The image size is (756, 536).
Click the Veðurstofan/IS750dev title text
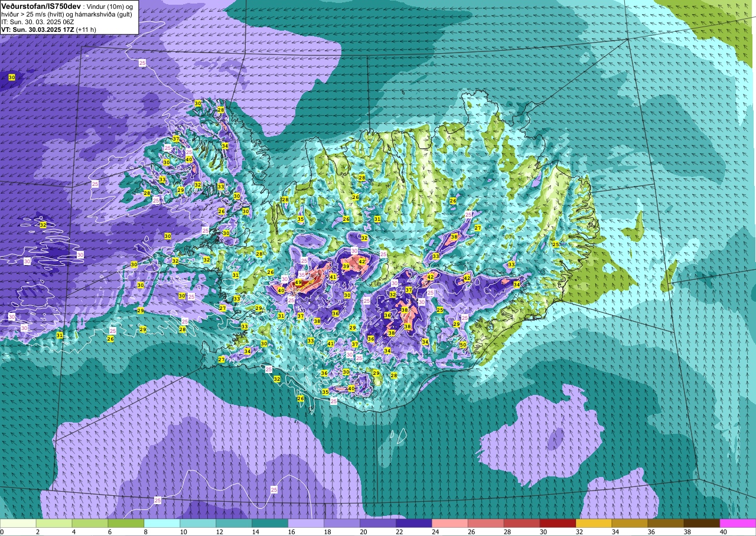(40, 6)
